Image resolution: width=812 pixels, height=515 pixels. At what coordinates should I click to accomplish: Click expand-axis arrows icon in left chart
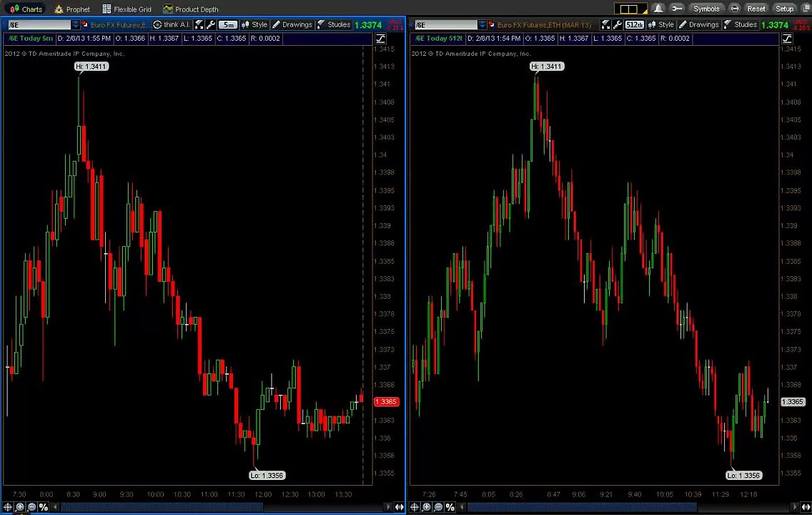point(400,507)
